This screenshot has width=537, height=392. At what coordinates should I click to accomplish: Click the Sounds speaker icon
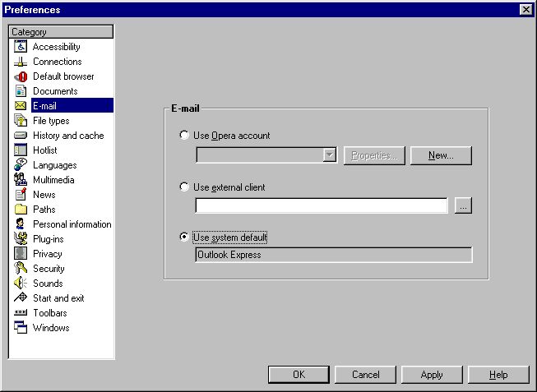(21, 284)
